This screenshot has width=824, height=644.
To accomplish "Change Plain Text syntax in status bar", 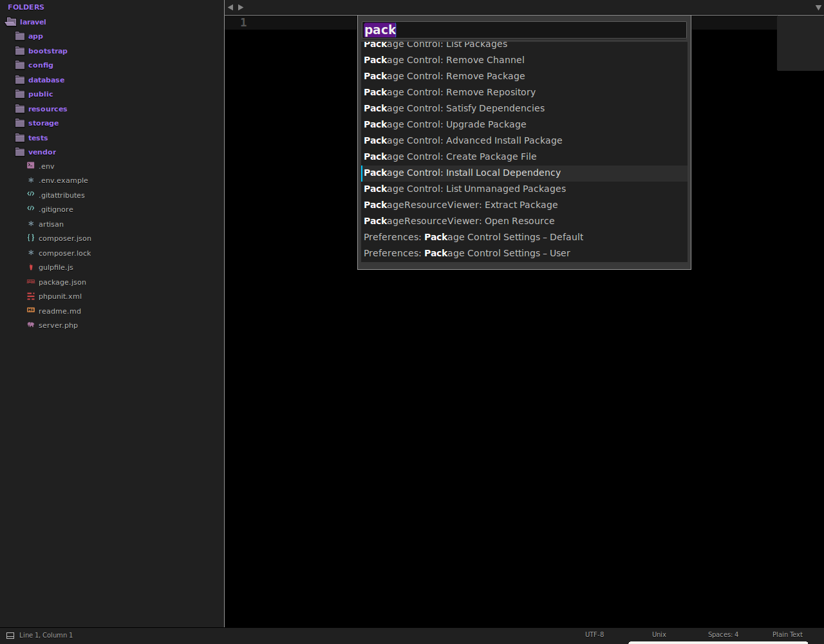I will pyautogui.click(x=787, y=634).
